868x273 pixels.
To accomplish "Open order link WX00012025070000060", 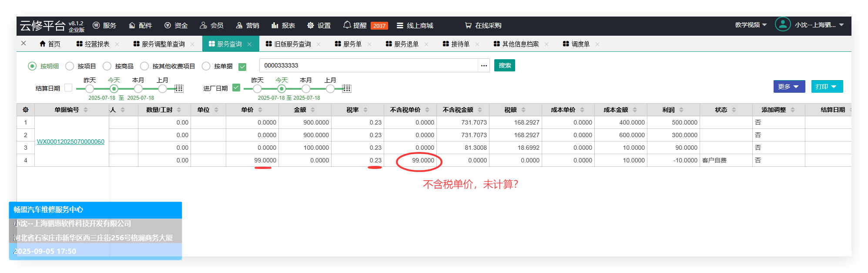I will [70, 142].
